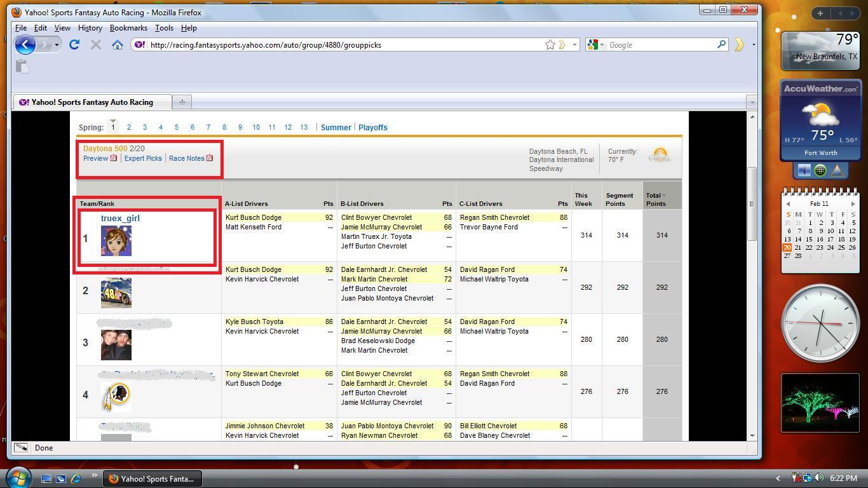
Task: Open the History menu
Action: [90, 28]
